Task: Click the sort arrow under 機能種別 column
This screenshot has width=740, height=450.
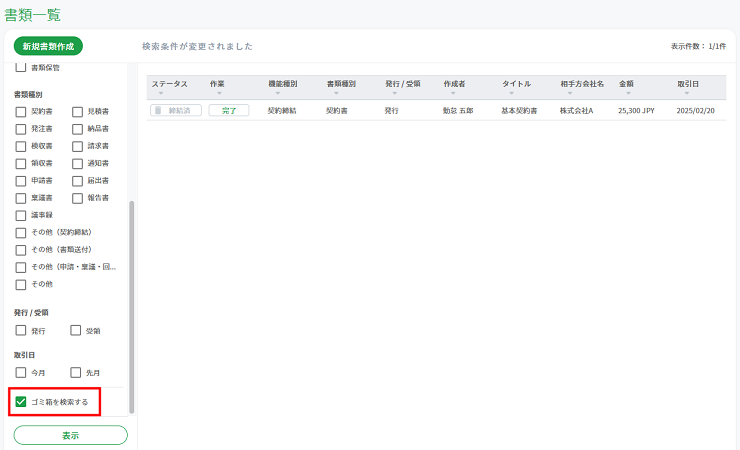Action: pos(277,93)
